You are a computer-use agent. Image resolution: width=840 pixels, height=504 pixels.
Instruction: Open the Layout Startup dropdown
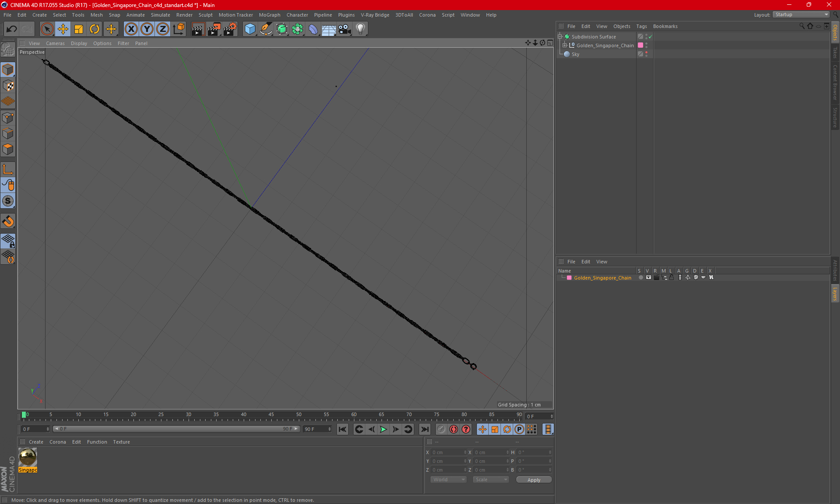point(801,15)
